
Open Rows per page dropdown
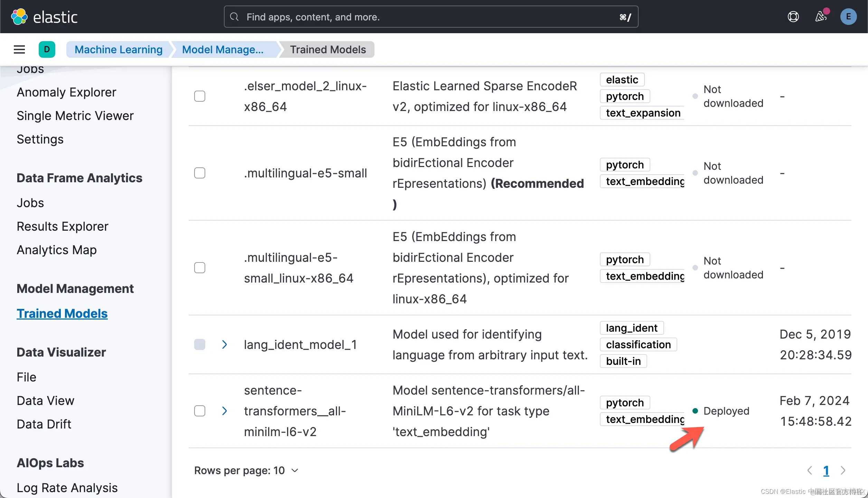[x=246, y=470]
